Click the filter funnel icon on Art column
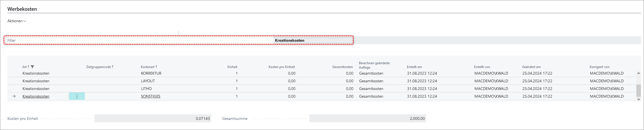Viewport: 644px width, 130px height. (32, 67)
